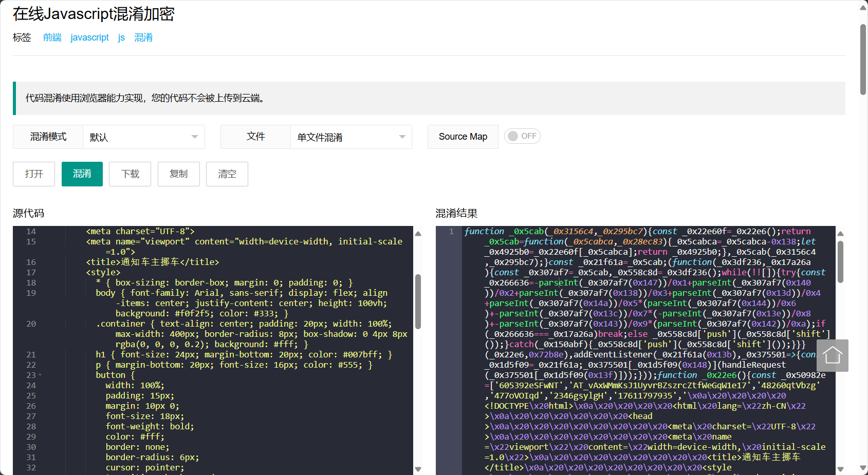Screen dimensions: 868x475
Task: Click page scrollbar up arrow
Action: (x=863, y=7)
